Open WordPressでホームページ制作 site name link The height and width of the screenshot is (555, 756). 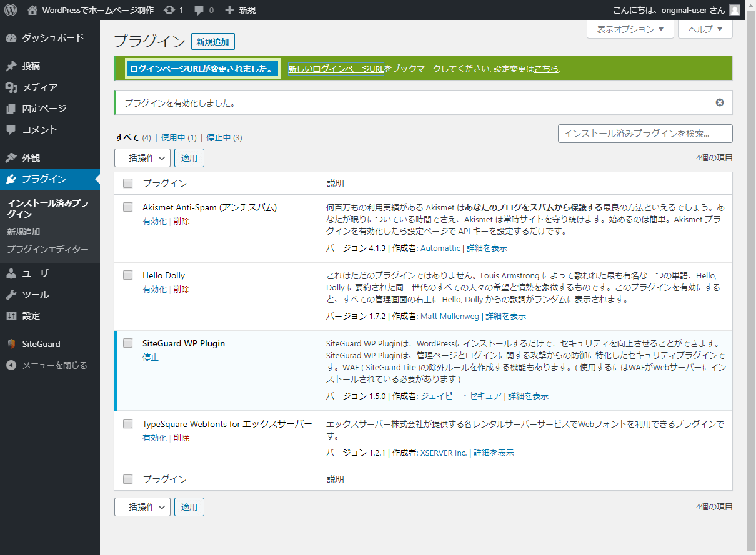(x=97, y=10)
